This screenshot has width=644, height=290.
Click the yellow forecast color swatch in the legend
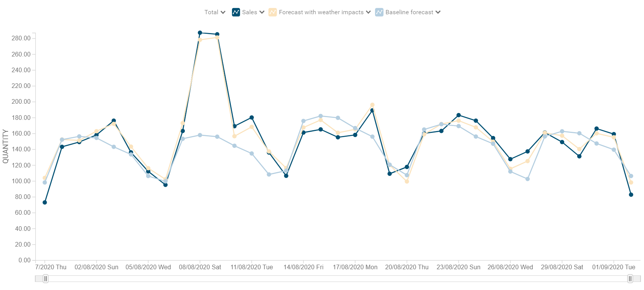[x=272, y=12]
